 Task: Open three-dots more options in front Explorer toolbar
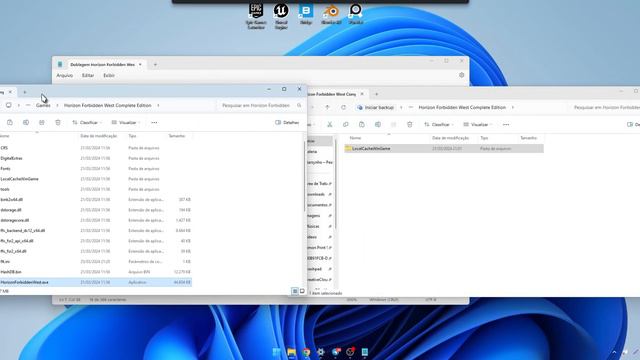coord(154,122)
